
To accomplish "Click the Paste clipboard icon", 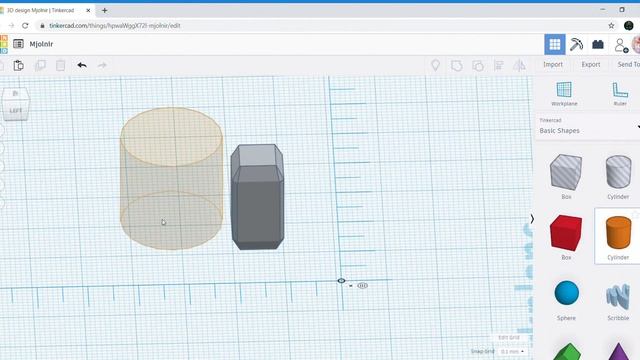I will click(x=18, y=65).
